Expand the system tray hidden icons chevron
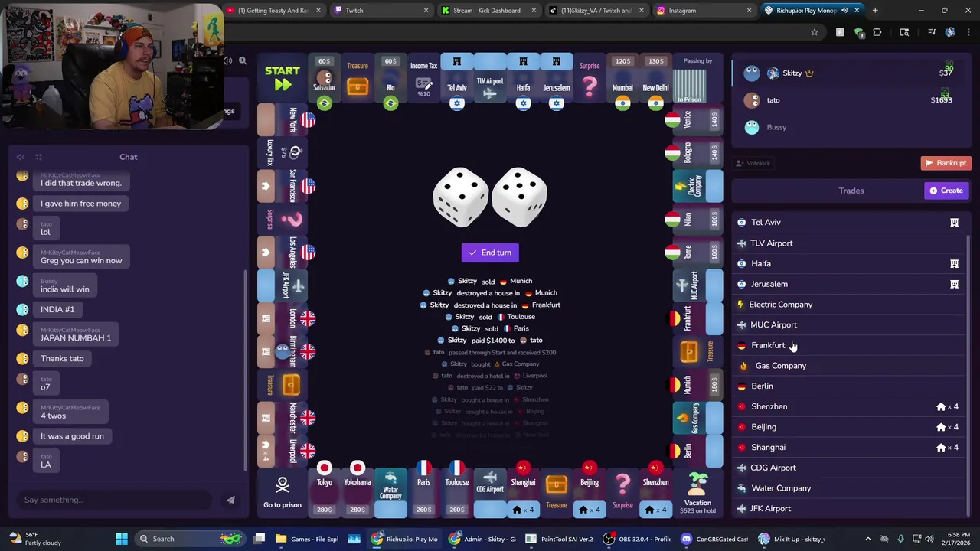The width and height of the screenshot is (980, 551). 869,539
